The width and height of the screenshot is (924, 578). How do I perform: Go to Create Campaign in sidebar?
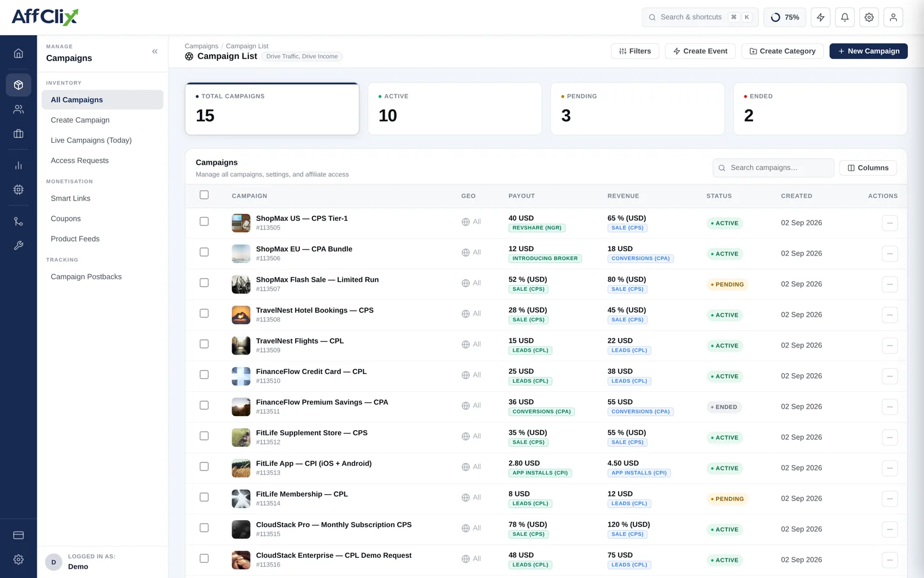click(x=102, y=120)
